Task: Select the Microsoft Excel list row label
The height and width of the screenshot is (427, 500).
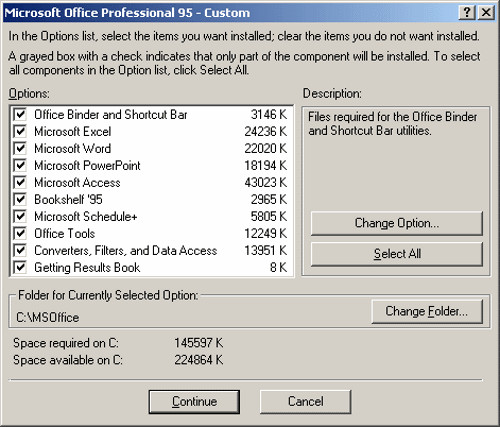Action: click(73, 132)
